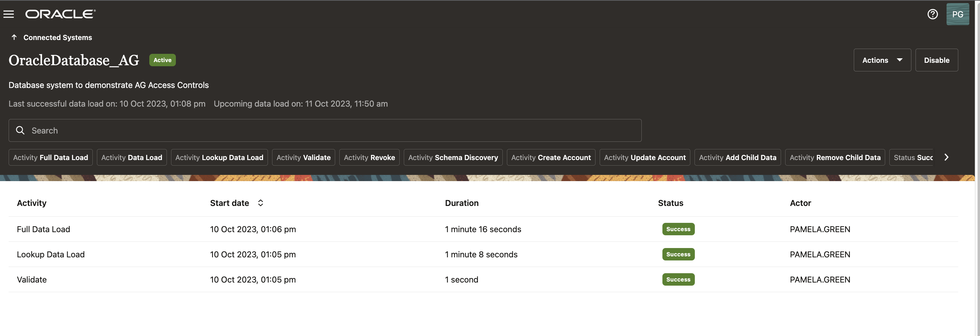Expand the Actions dropdown

click(882, 60)
